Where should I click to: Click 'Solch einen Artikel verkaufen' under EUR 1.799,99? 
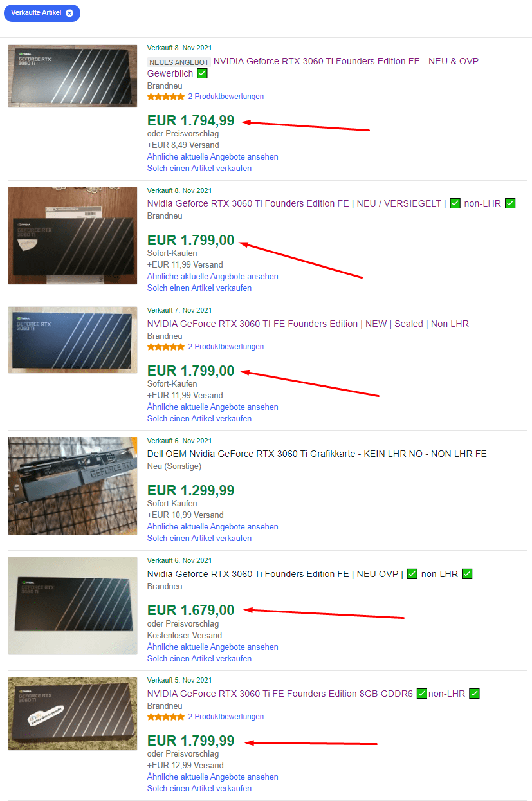point(199,788)
